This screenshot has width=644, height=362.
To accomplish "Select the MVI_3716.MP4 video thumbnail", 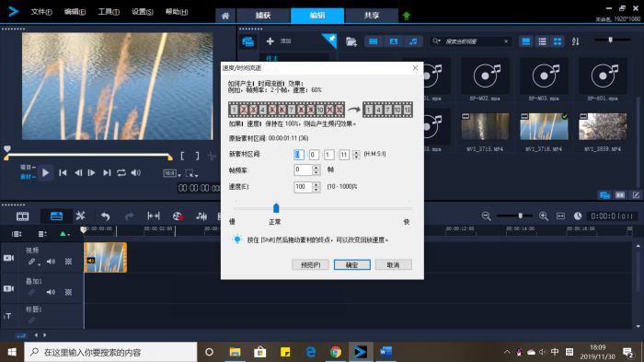I will click(544, 127).
